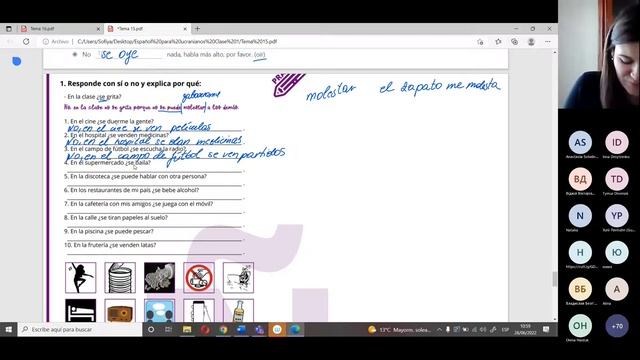Click the tin cans image thumbnail
The height and width of the screenshot is (360, 640).
(x=120, y=278)
